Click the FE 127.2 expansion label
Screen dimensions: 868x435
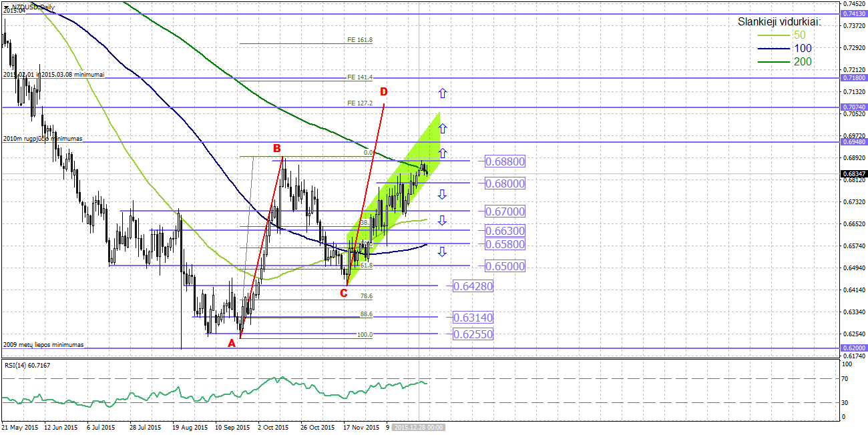point(360,103)
